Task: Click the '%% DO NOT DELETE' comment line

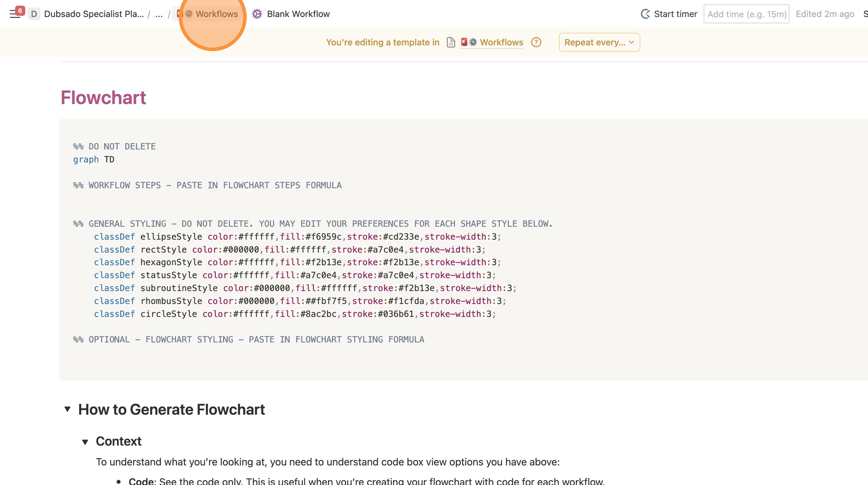Action: coord(114,147)
